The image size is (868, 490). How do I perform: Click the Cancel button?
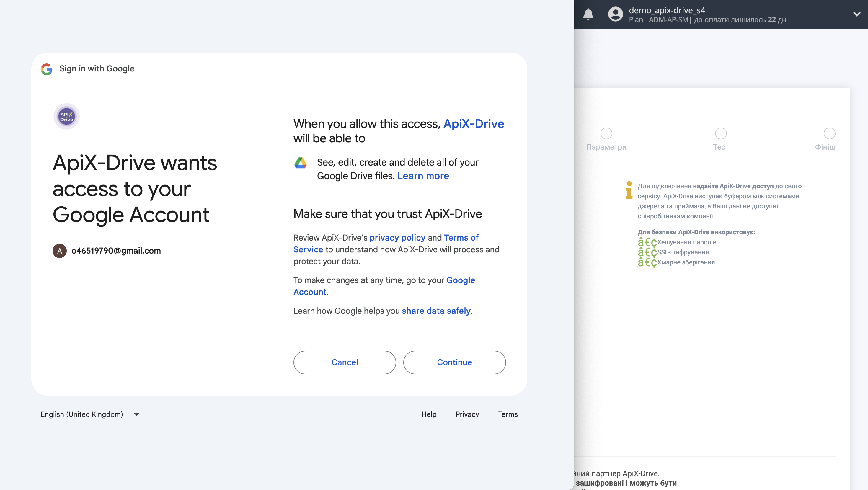[x=344, y=362]
